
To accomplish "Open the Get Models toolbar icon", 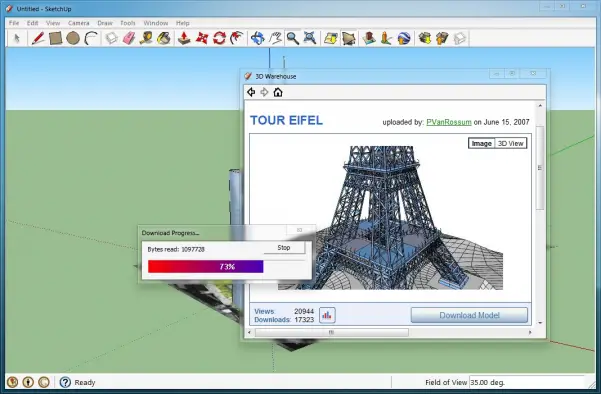I will pos(425,38).
